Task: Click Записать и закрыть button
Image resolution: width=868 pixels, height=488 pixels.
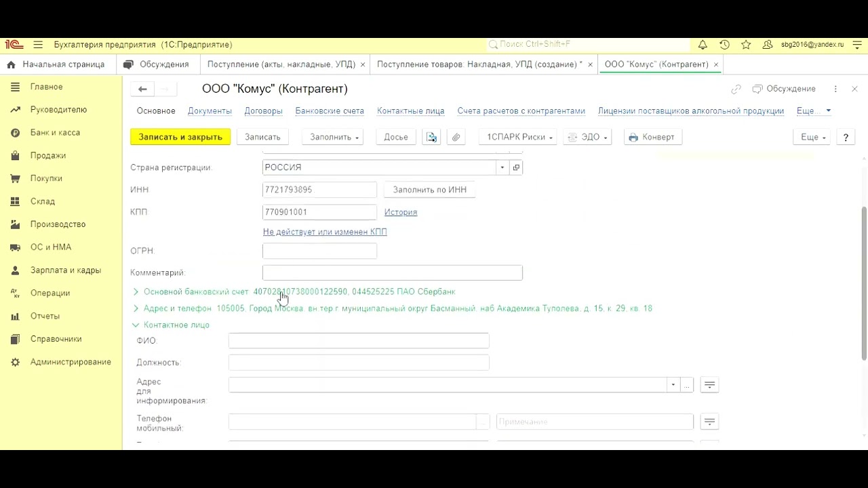Action: coord(180,137)
